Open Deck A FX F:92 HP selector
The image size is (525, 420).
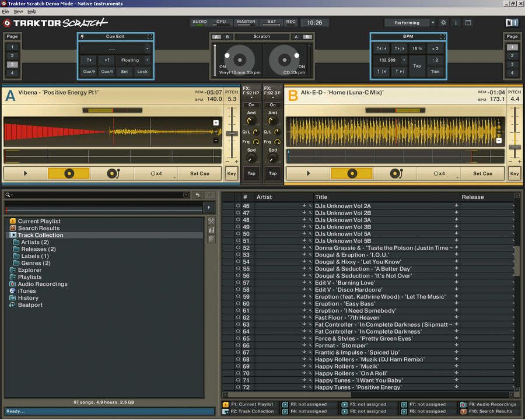click(251, 92)
